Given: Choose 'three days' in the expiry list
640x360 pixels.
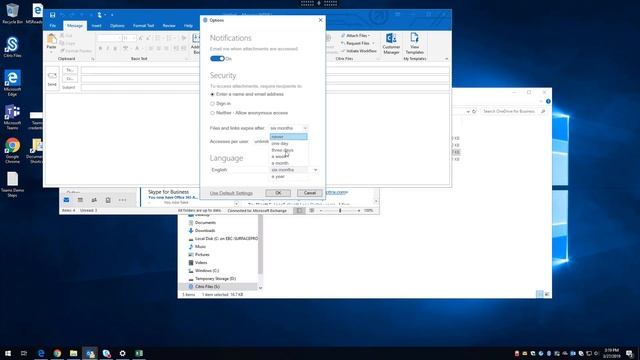Looking at the screenshot, I should [x=289, y=150].
